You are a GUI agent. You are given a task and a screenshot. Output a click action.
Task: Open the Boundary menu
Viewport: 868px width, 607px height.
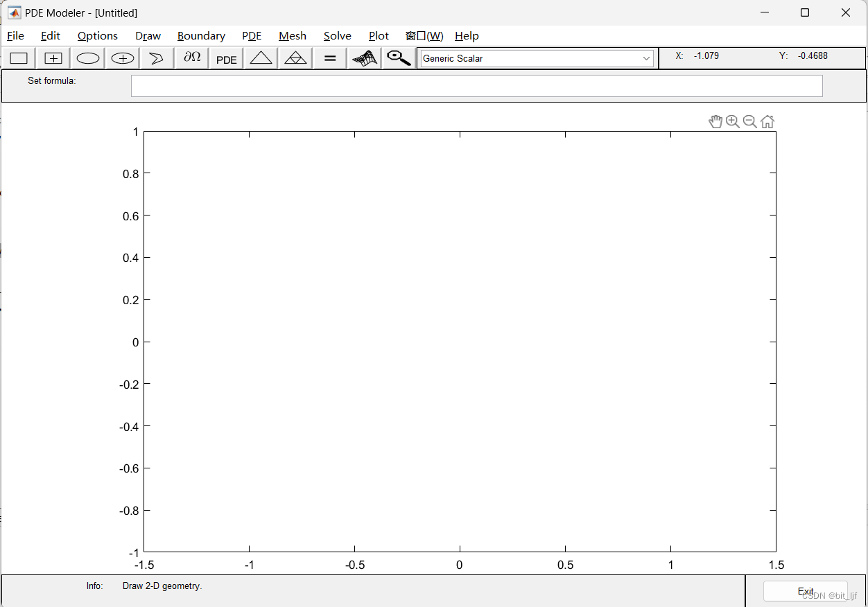click(x=201, y=35)
